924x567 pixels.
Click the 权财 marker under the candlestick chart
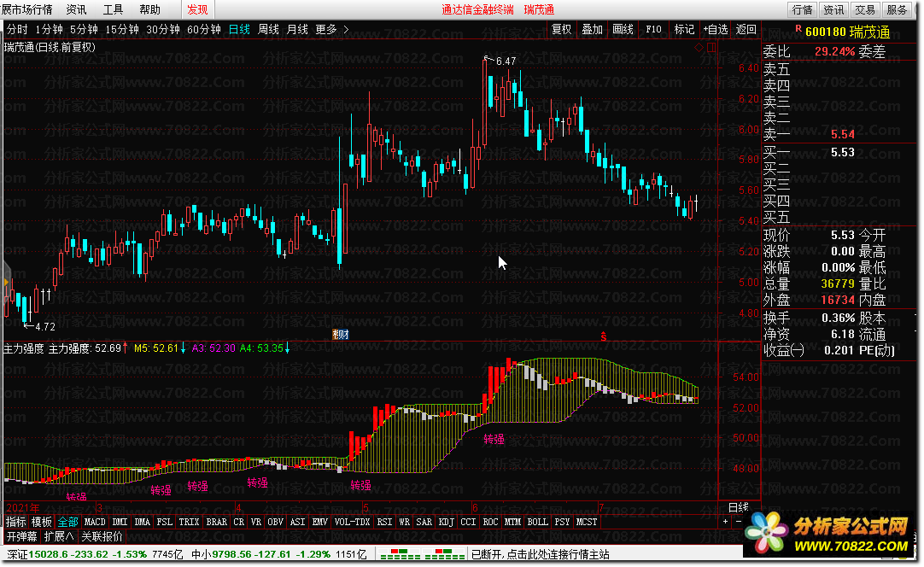(x=341, y=334)
